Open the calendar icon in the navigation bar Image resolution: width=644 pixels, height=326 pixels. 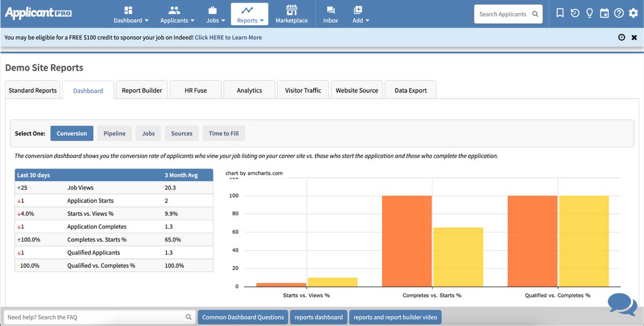click(x=604, y=13)
